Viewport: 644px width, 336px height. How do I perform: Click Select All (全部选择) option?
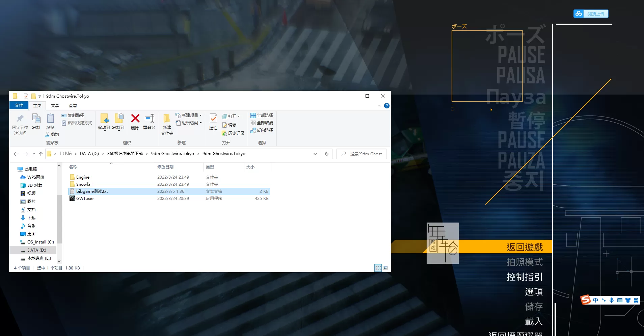coord(262,115)
